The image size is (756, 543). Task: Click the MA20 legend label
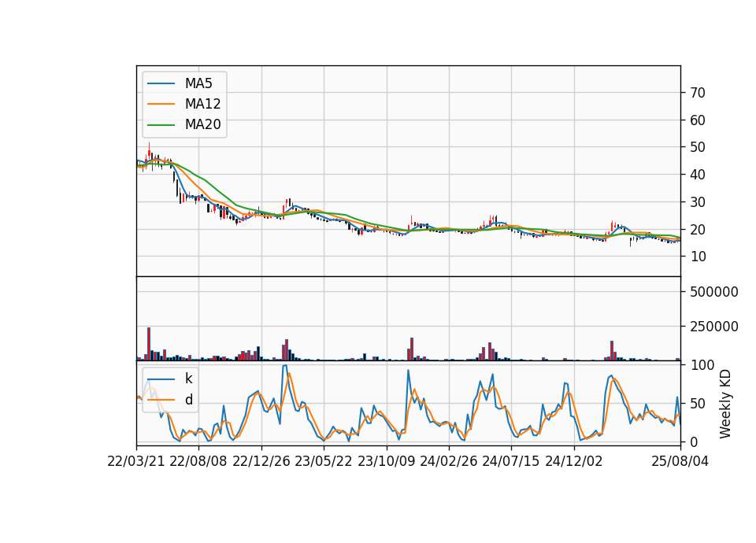202,124
